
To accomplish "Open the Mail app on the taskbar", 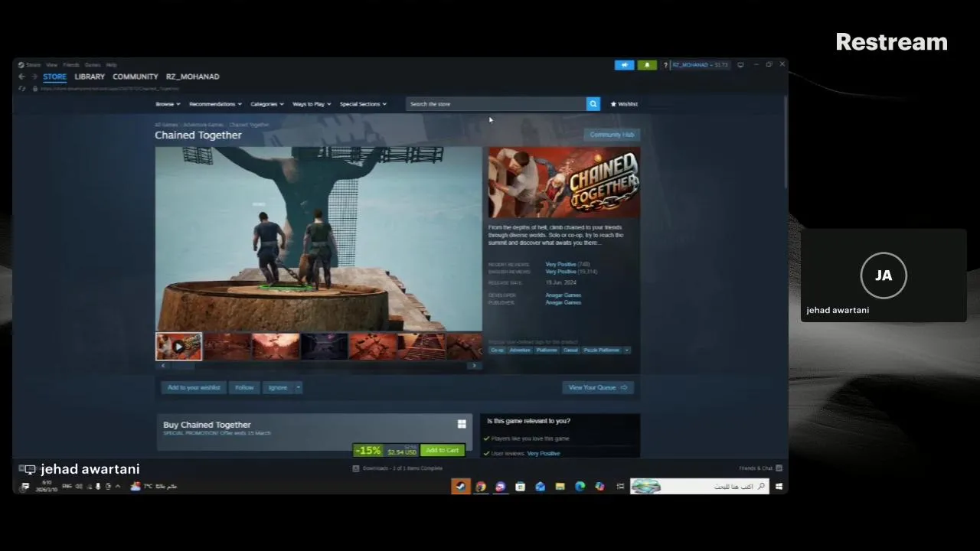I will click(x=540, y=487).
